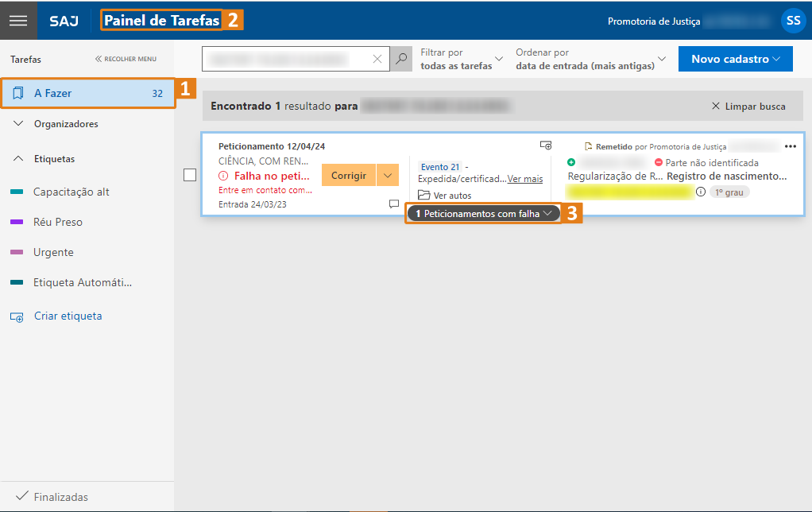The height and width of the screenshot is (512, 812).
Task: Click the Novo cadastro button
Action: (734, 59)
